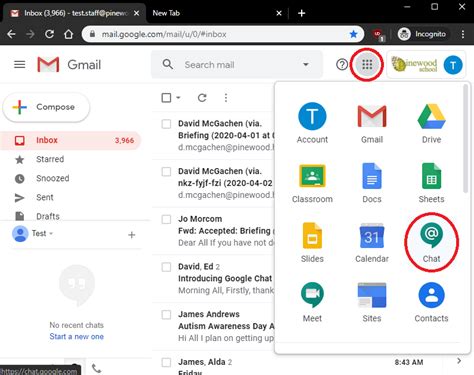Check the Introducing Google Chat email checkbox
The height and width of the screenshot is (375, 474).
point(166,267)
